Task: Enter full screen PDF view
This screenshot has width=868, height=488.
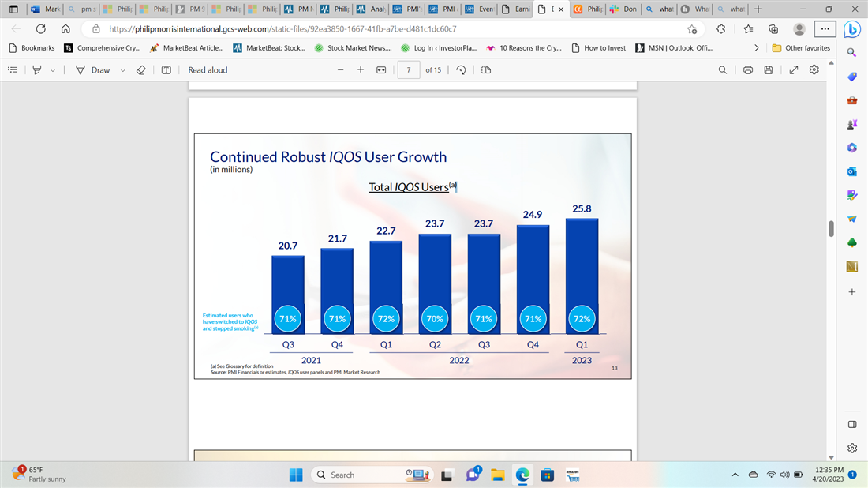Action: (793, 69)
